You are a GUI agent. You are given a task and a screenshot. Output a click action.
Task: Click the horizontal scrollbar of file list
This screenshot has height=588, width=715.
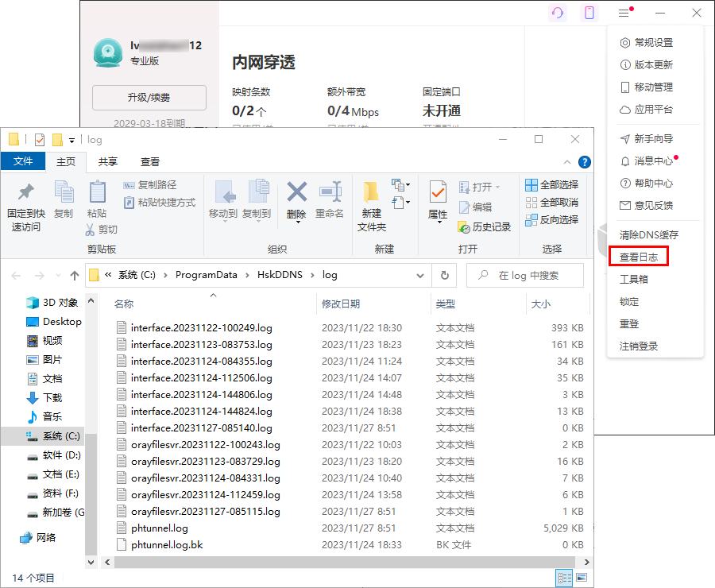click(346, 562)
